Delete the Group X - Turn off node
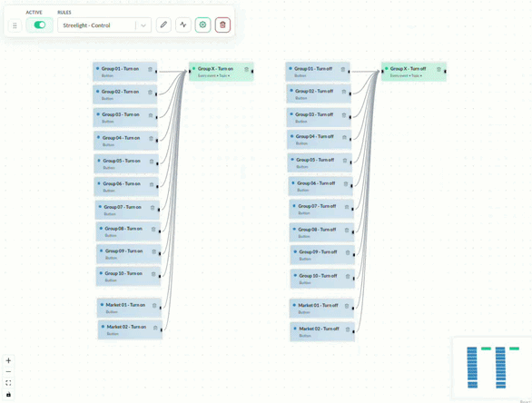The image size is (532, 403). pos(438,69)
